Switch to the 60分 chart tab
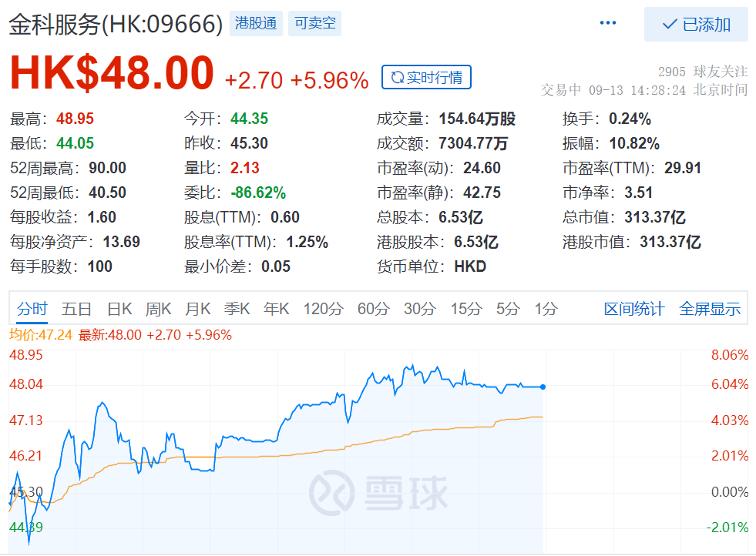Viewport: 756px width, 556px height. click(373, 309)
